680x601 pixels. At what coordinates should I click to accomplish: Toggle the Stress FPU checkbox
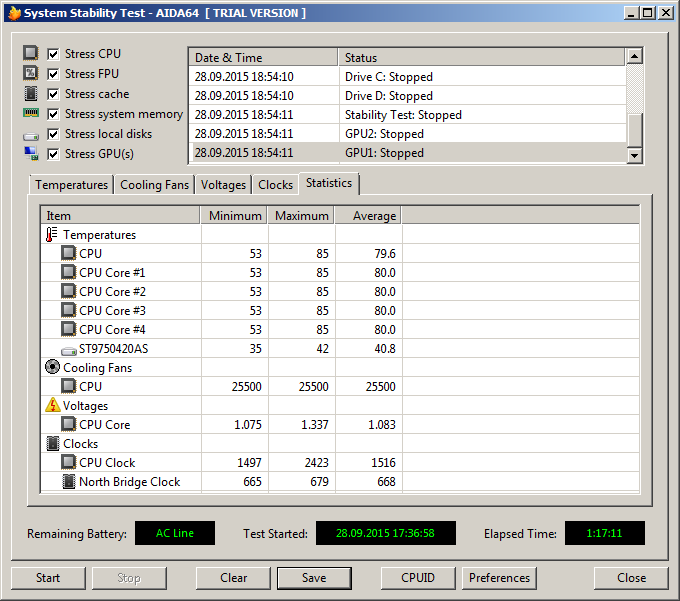(54, 74)
